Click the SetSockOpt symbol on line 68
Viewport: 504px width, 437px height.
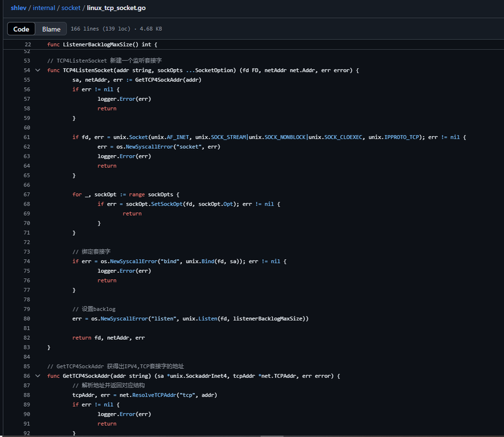point(167,204)
